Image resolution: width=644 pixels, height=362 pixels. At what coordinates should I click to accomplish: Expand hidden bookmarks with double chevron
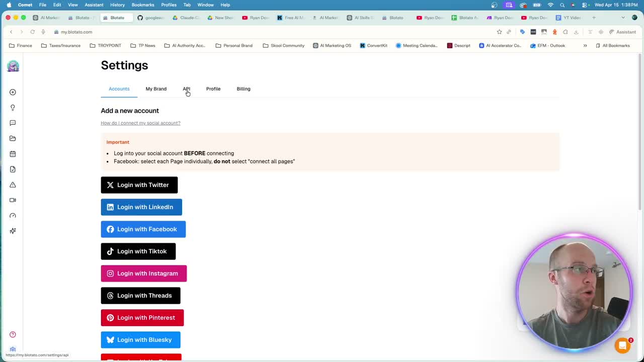[x=585, y=45]
